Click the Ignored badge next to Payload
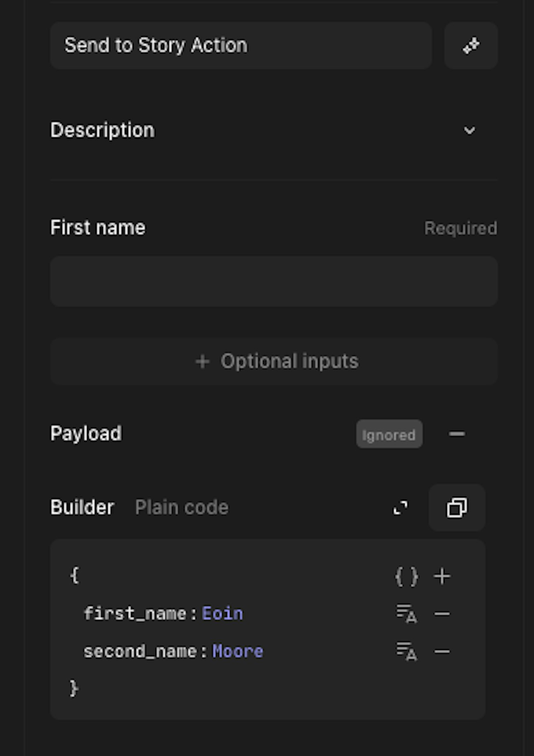Image resolution: width=534 pixels, height=756 pixels. pyautogui.click(x=389, y=435)
